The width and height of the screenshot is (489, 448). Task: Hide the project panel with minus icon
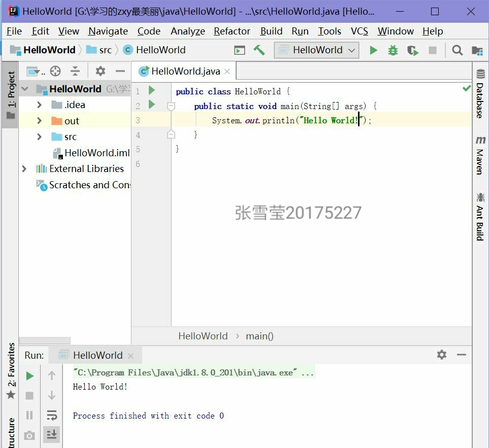pyautogui.click(x=120, y=72)
